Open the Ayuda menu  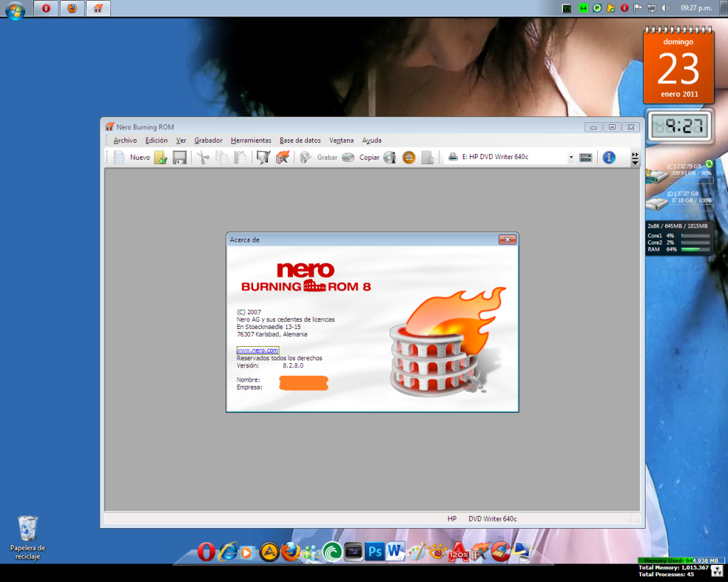click(x=372, y=140)
